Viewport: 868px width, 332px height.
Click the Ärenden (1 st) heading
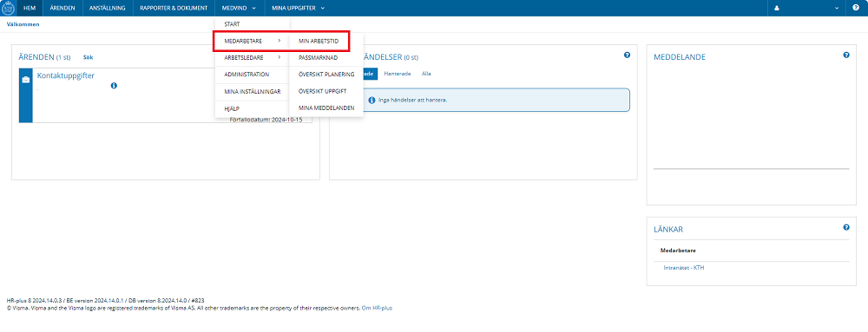pyautogui.click(x=44, y=57)
